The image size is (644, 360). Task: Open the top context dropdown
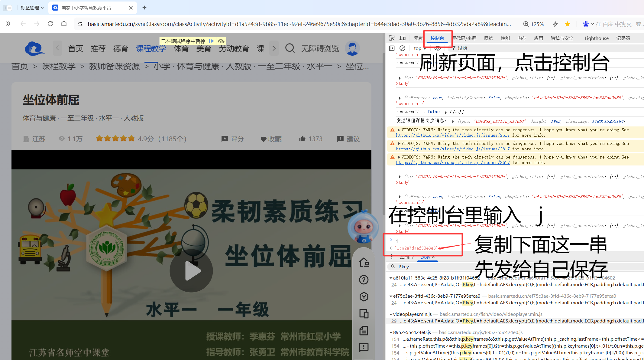(420, 48)
